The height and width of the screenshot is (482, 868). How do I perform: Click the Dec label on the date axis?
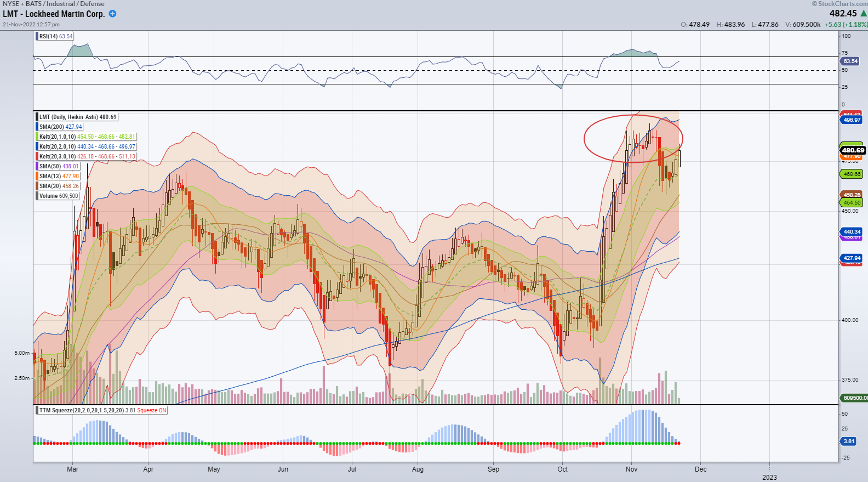[x=700, y=469]
